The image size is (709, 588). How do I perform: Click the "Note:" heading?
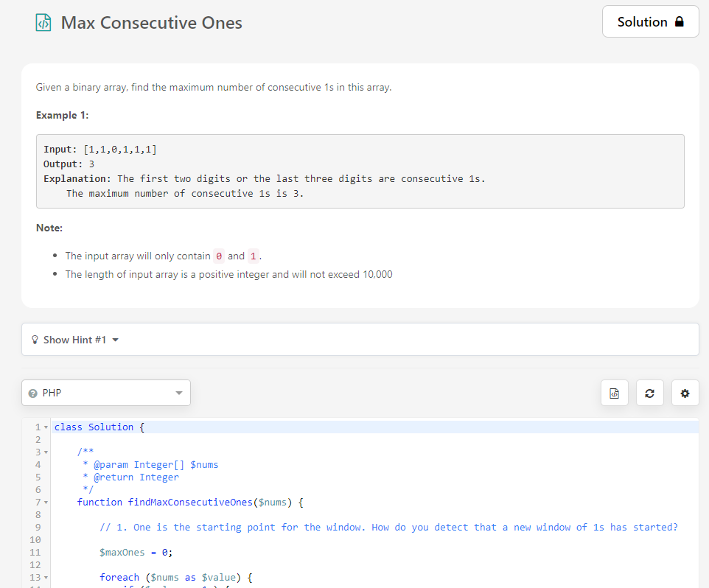coord(49,228)
